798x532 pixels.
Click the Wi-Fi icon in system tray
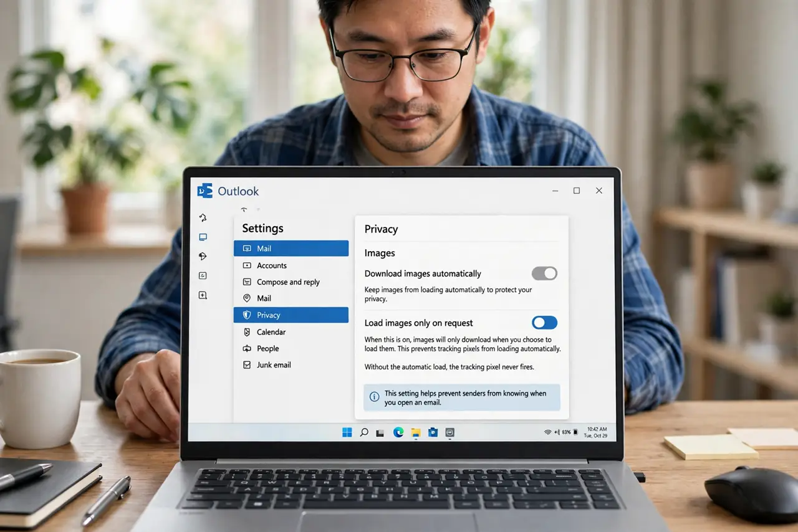coord(548,432)
